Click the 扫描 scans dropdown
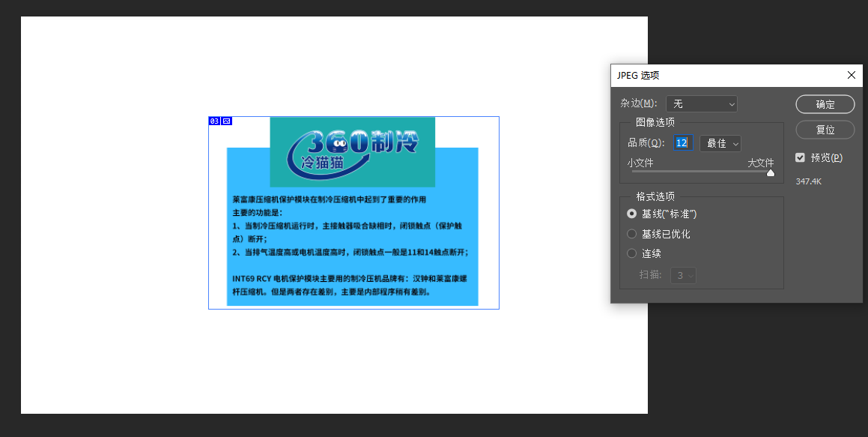868x437 pixels. click(682, 275)
